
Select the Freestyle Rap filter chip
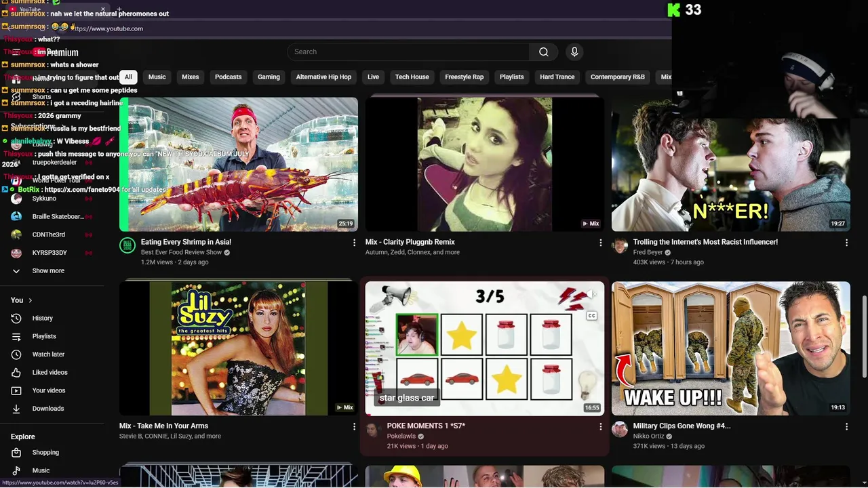(465, 77)
